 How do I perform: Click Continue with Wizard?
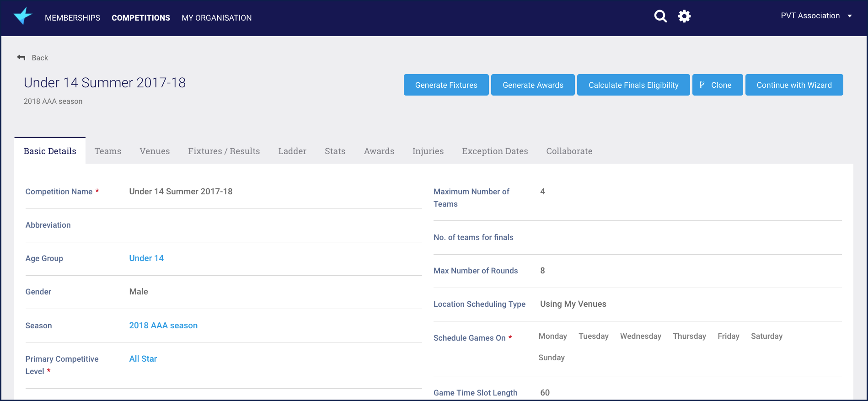[794, 85]
